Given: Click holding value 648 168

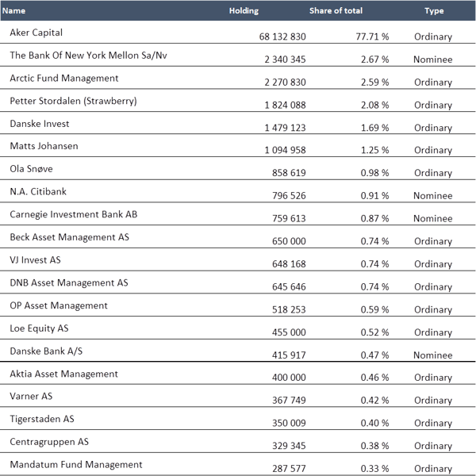Looking at the screenshot, I should coord(289,264).
